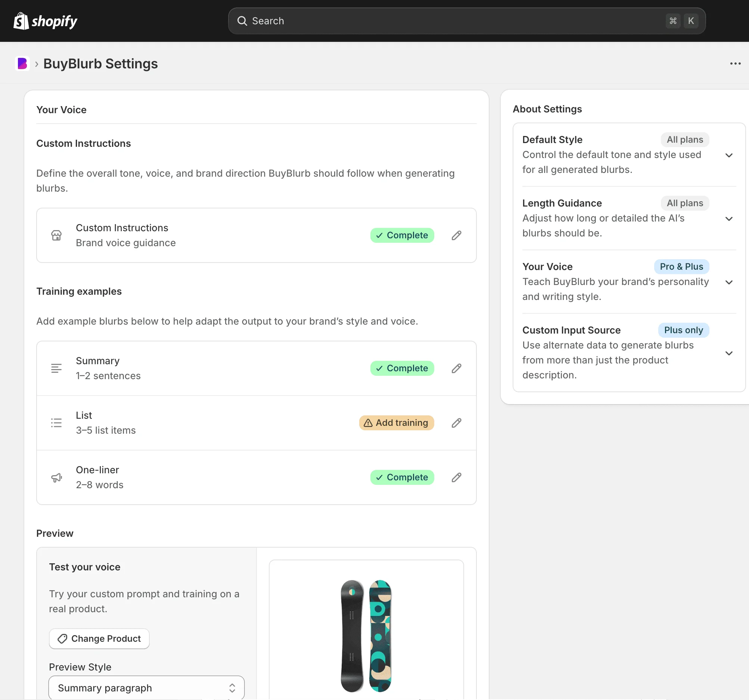Viewport: 749px width, 700px height.
Task: Click the snowboard product preview image
Action: point(366,635)
